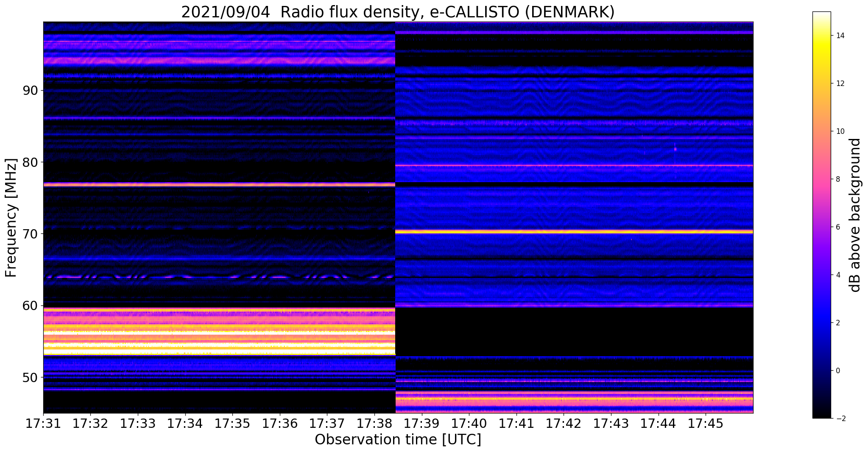
Task: Click the colorbar tick label 8
Action: click(x=837, y=179)
